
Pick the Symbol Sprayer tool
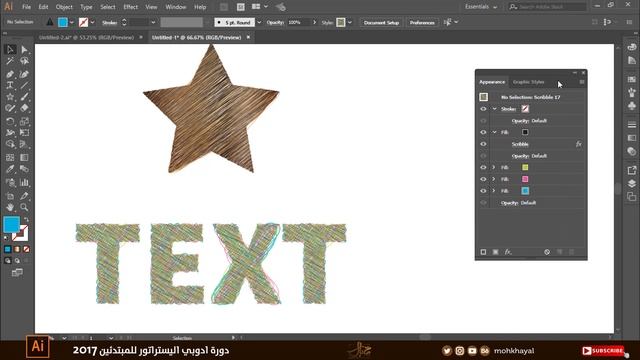(x=10, y=182)
